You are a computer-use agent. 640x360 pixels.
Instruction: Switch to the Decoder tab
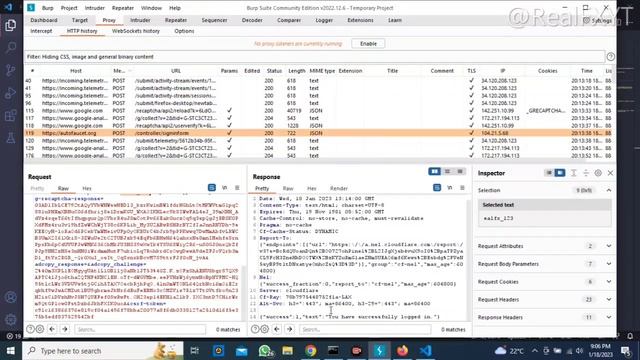(252, 20)
